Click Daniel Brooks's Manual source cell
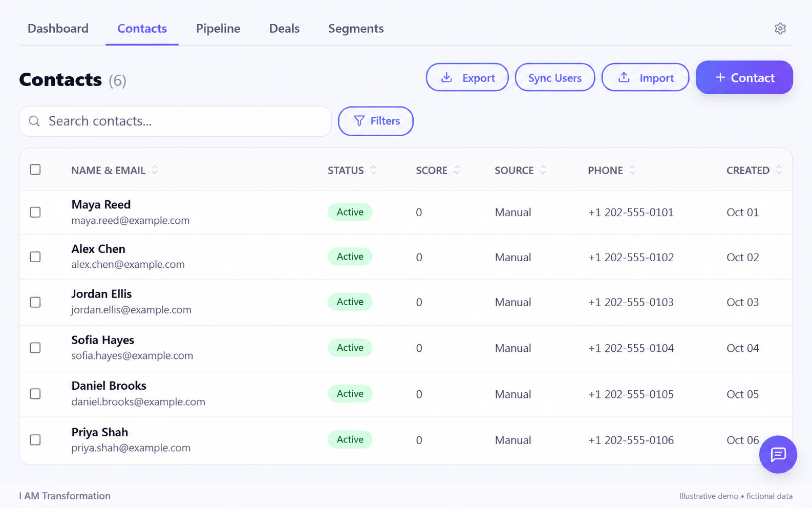This screenshot has height=508, width=812. pyautogui.click(x=513, y=394)
